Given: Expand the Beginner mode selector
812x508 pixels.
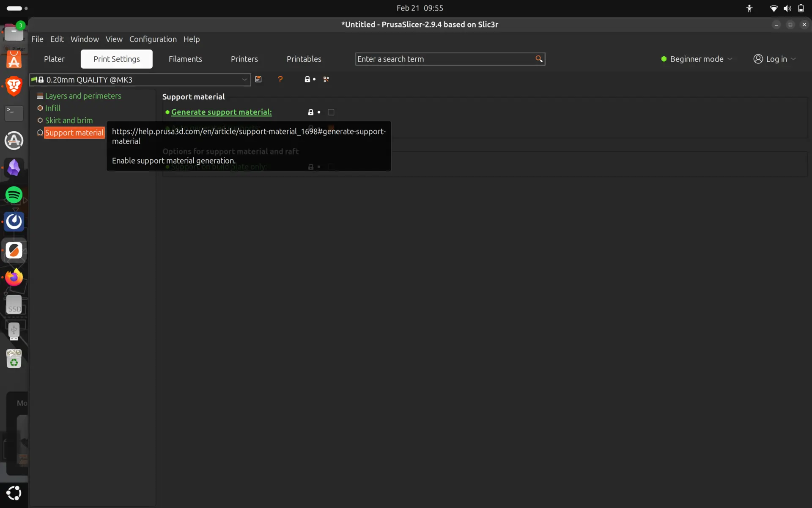Looking at the screenshot, I should pos(731,59).
